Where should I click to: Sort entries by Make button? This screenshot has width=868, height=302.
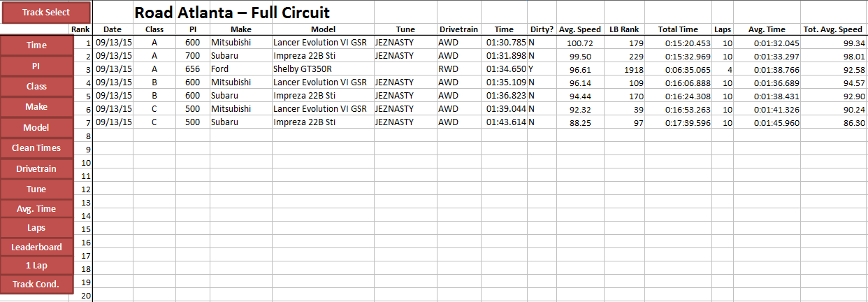(36, 107)
